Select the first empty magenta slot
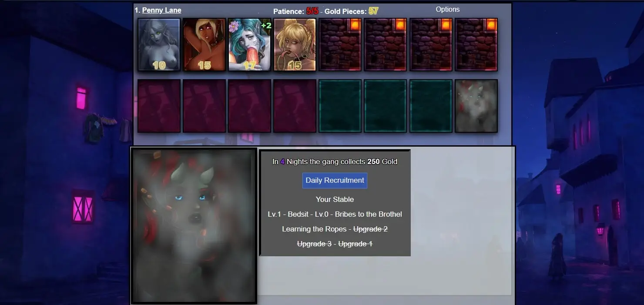Viewport: 644px width, 305px height. tap(159, 106)
